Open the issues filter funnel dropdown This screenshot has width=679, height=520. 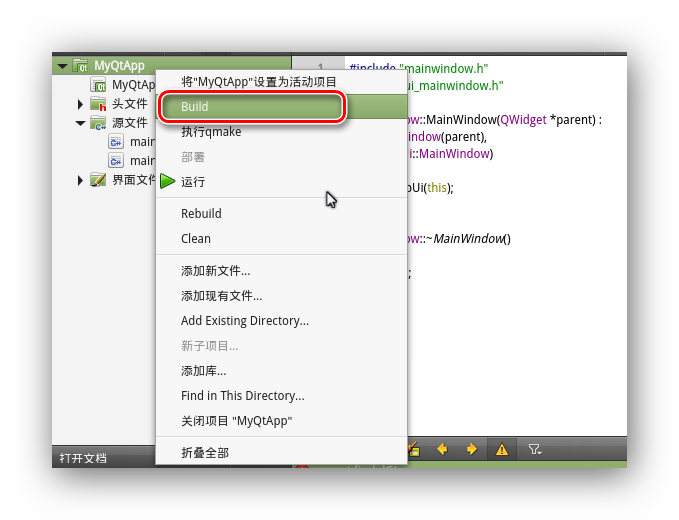coord(534,449)
